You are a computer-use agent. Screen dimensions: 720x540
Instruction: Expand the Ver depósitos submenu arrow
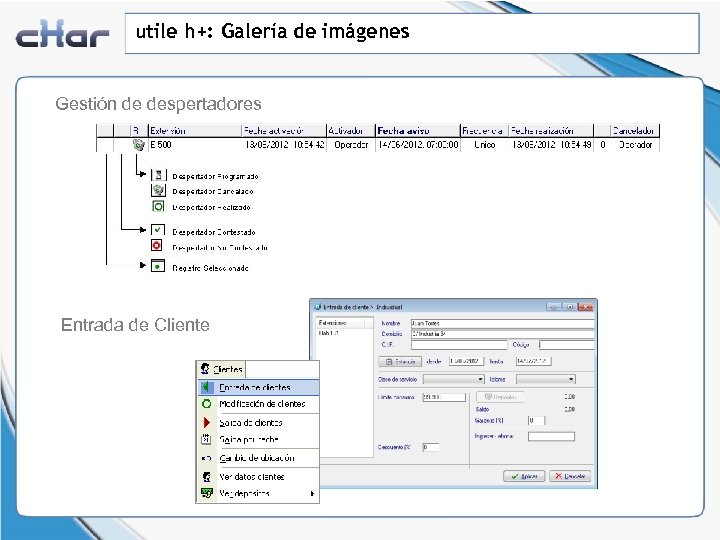coord(312,494)
